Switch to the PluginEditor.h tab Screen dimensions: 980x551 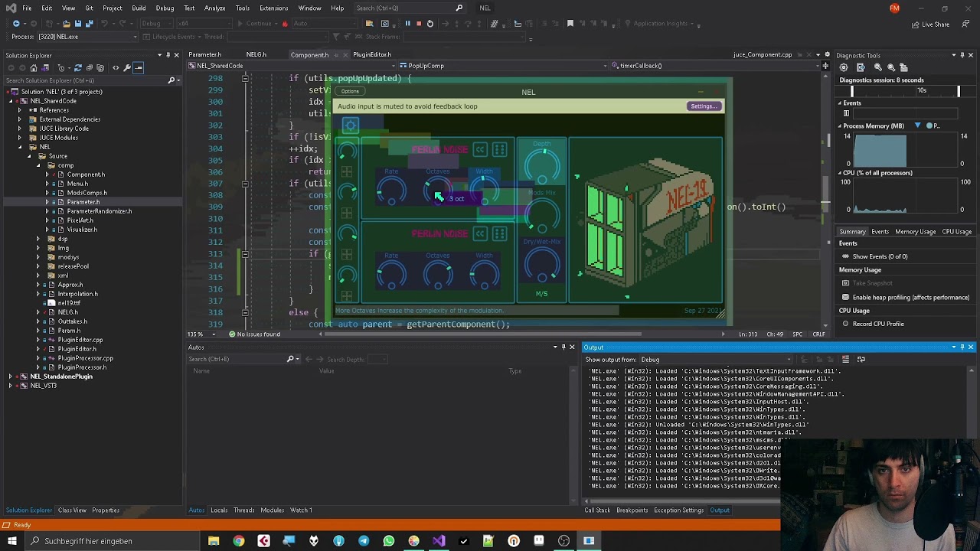click(371, 54)
